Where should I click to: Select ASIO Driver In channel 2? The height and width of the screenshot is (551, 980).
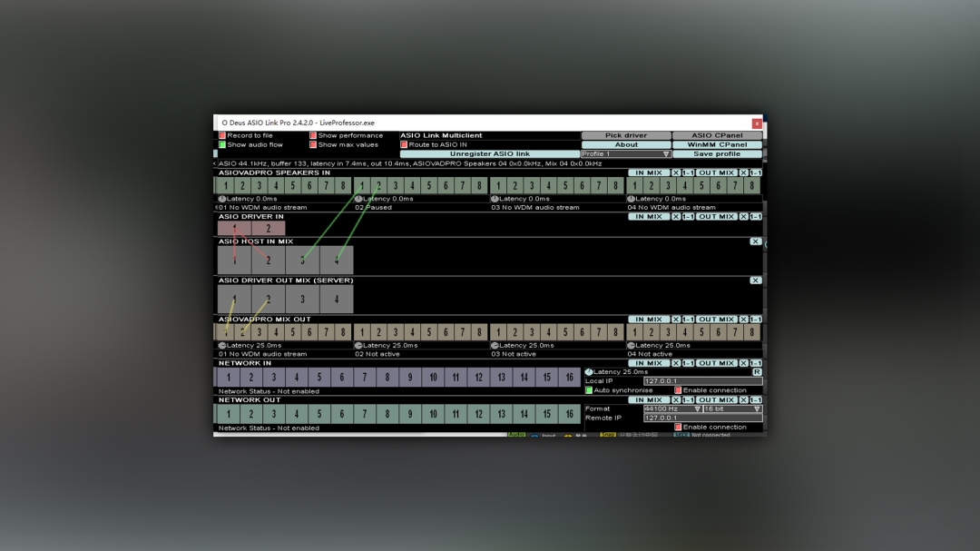(x=269, y=228)
